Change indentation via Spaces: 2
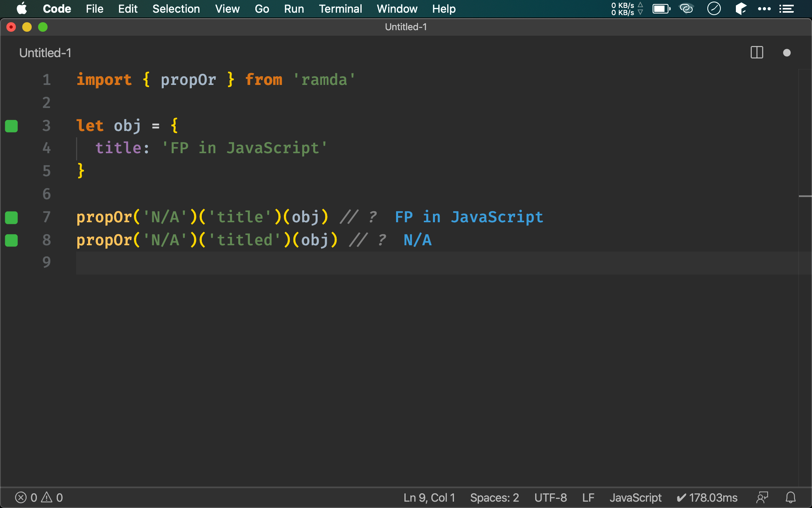This screenshot has height=508, width=812. click(494, 497)
